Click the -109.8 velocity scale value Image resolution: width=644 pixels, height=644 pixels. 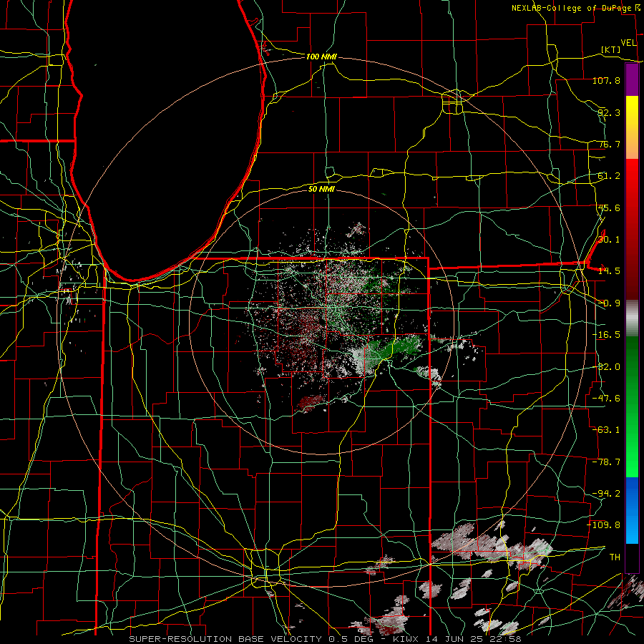[604, 525]
